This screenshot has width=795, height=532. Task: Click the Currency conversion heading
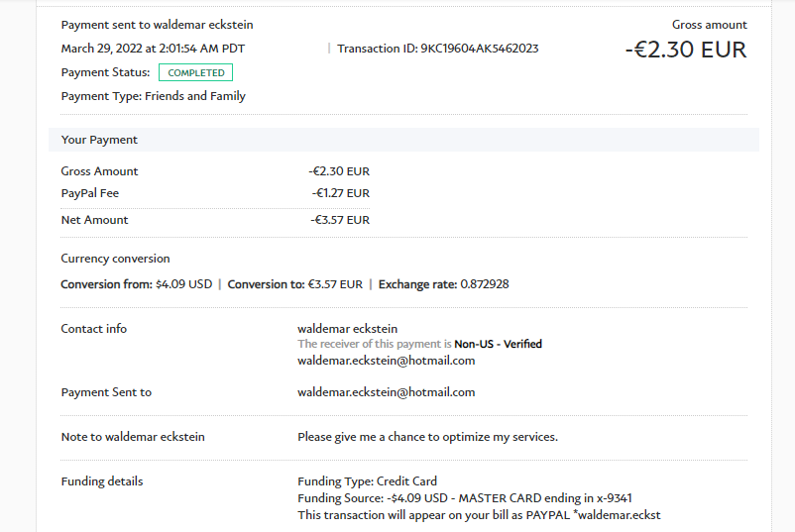click(x=115, y=259)
